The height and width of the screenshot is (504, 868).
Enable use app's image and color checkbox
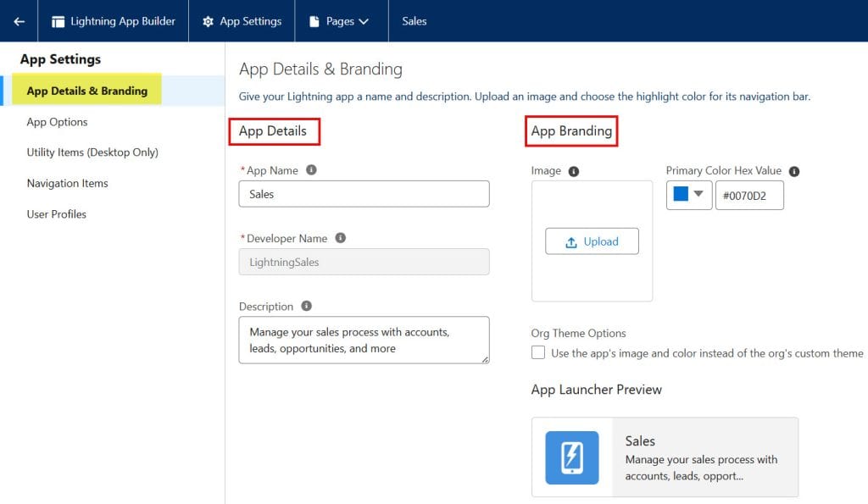pos(538,352)
